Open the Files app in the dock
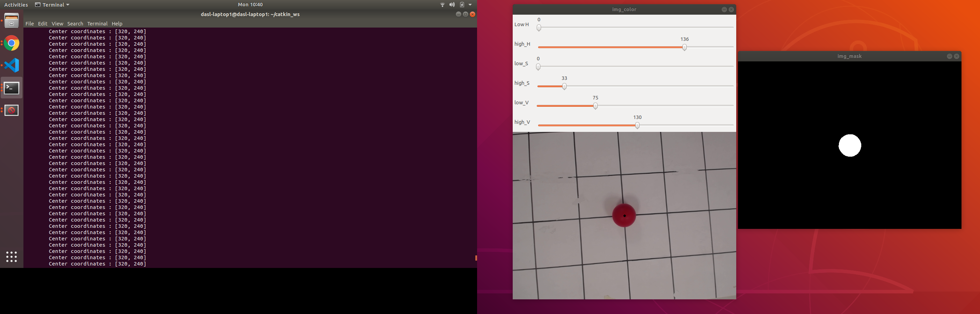980x314 pixels. tap(12, 21)
